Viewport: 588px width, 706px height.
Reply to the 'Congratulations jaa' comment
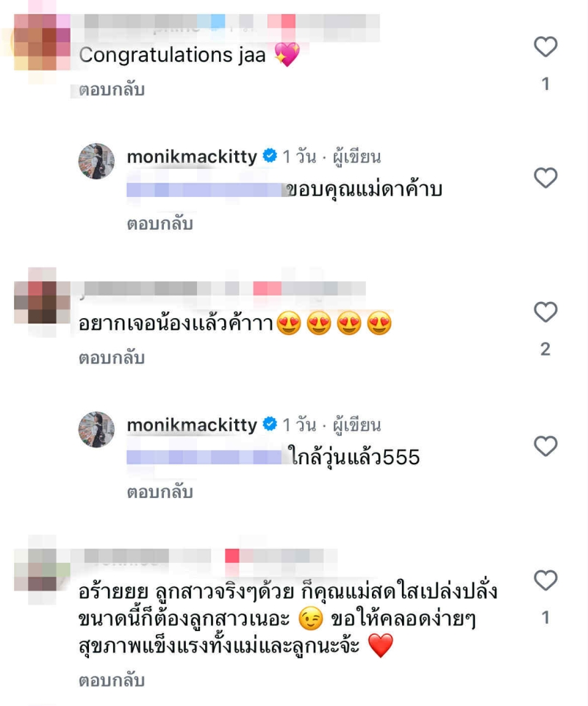pyautogui.click(x=112, y=90)
